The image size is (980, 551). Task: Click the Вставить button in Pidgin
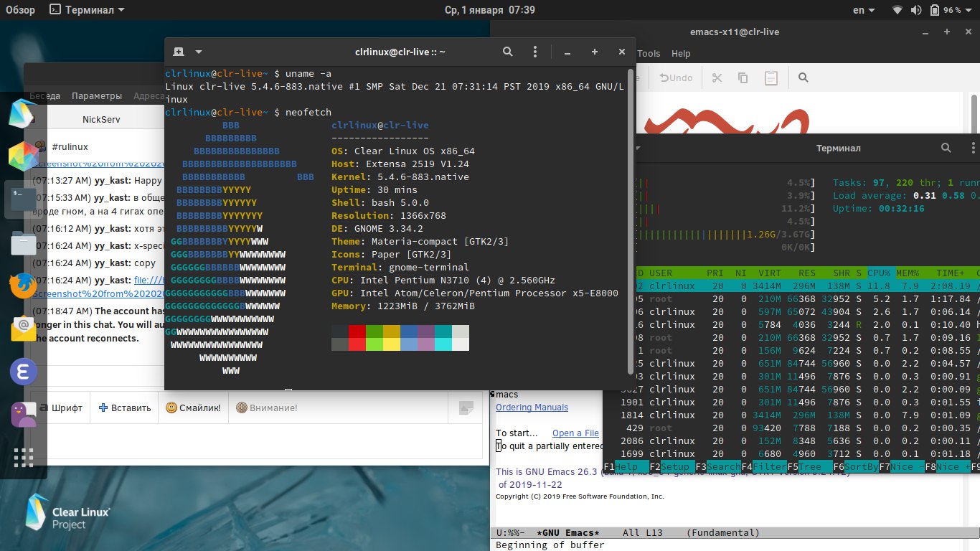pos(125,408)
